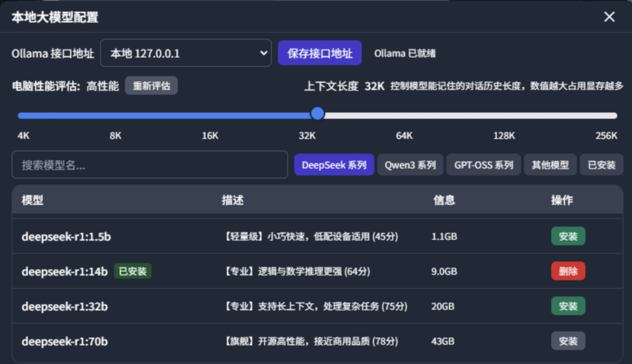Click the deepseek-r1:1.5b model name
The height and width of the screenshot is (364, 632).
66,236
